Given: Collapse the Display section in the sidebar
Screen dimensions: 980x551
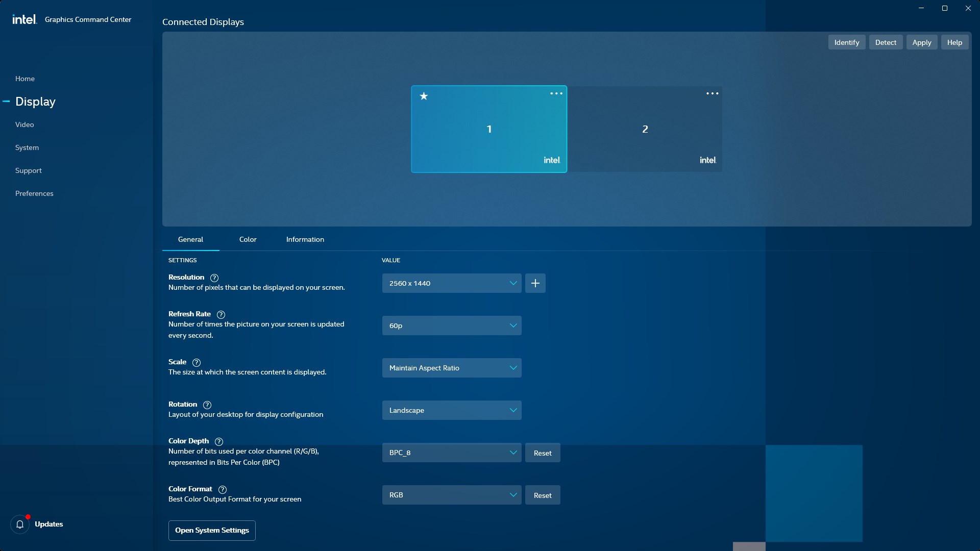Looking at the screenshot, I should coord(7,101).
